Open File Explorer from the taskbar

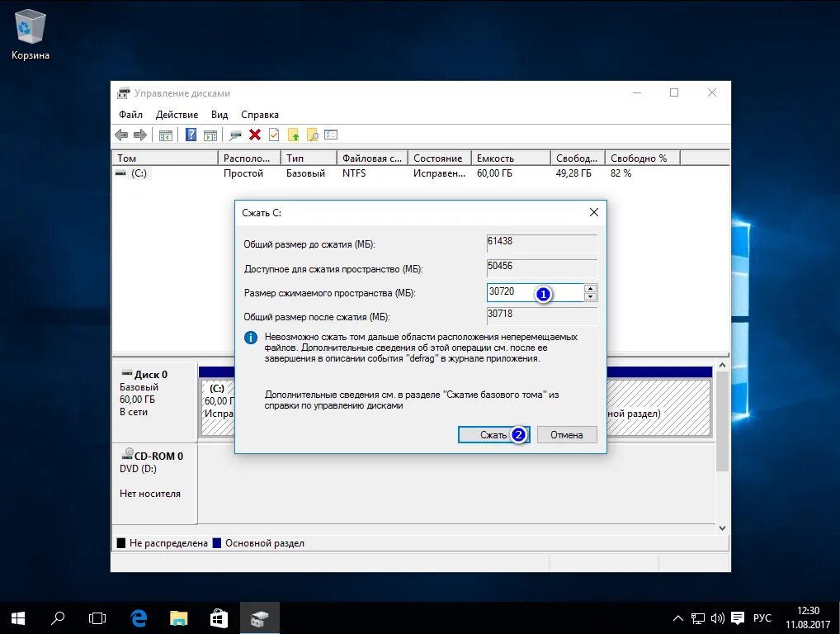click(178, 618)
